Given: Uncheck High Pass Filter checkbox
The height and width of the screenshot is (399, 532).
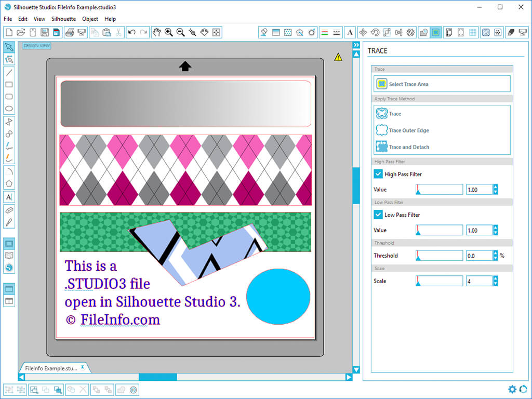Looking at the screenshot, I should pyautogui.click(x=378, y=174).
